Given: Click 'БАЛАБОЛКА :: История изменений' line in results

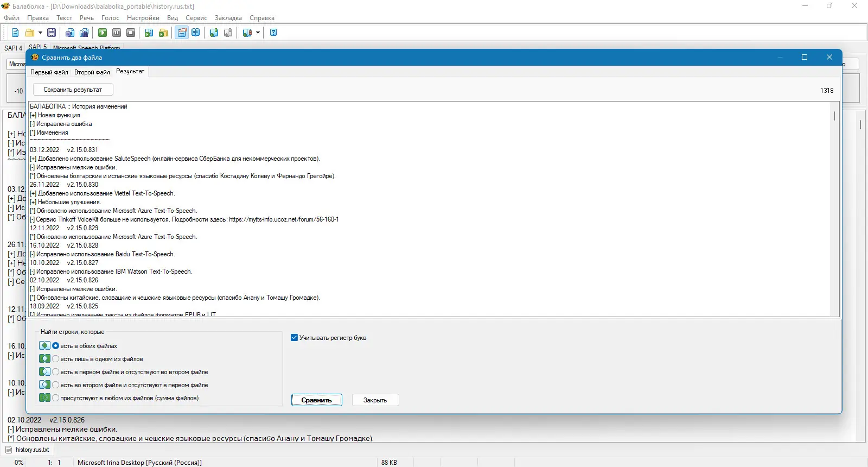Looking at the screenshot, I should (79, 106).
